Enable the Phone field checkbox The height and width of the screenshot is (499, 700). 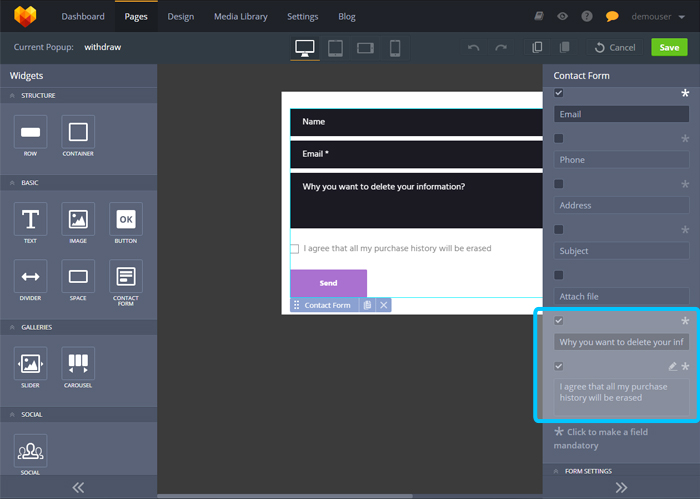pyautogui.click(x=558, y=138)
